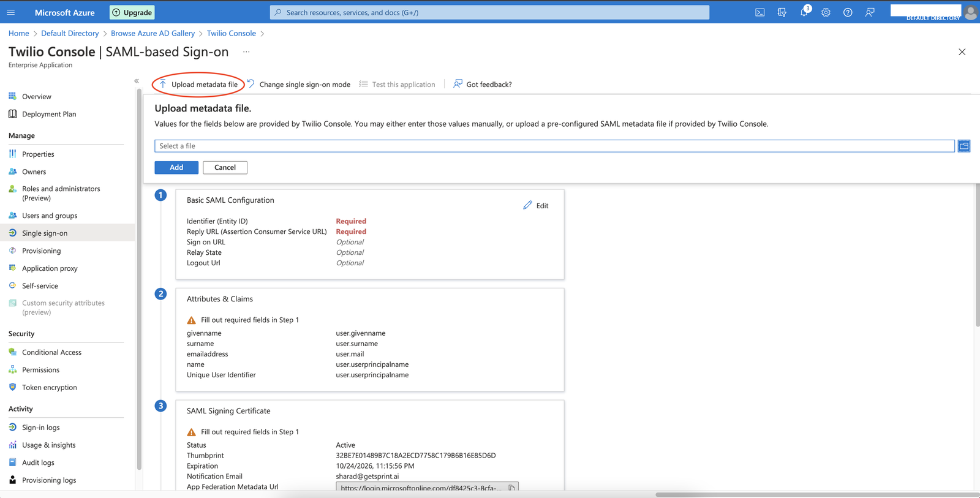
Task: Open the Provisioning menu item
Action: point(41,251)
